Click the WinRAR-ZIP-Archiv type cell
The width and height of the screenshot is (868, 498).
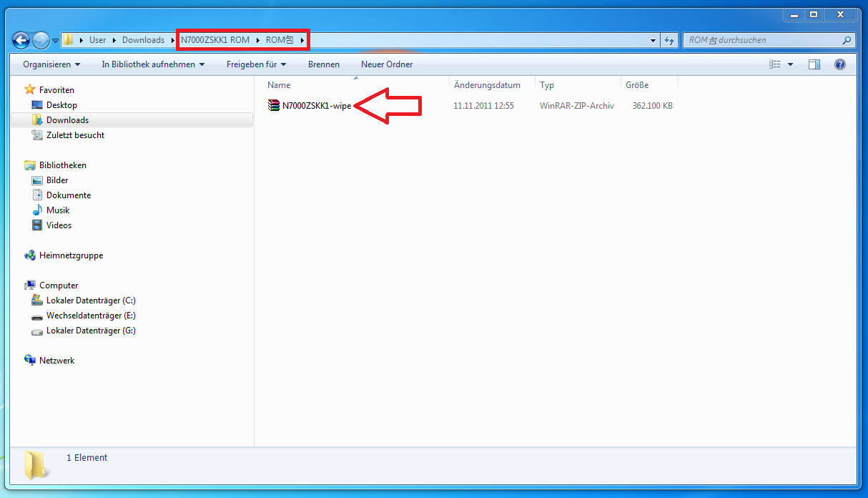pyautogui.click(x=577, y=106)
